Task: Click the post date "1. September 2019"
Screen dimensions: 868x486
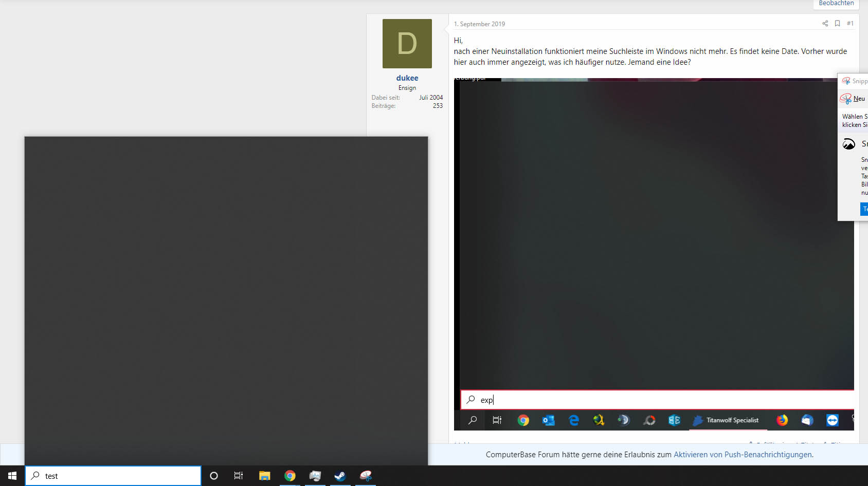Action: point(479,24)
